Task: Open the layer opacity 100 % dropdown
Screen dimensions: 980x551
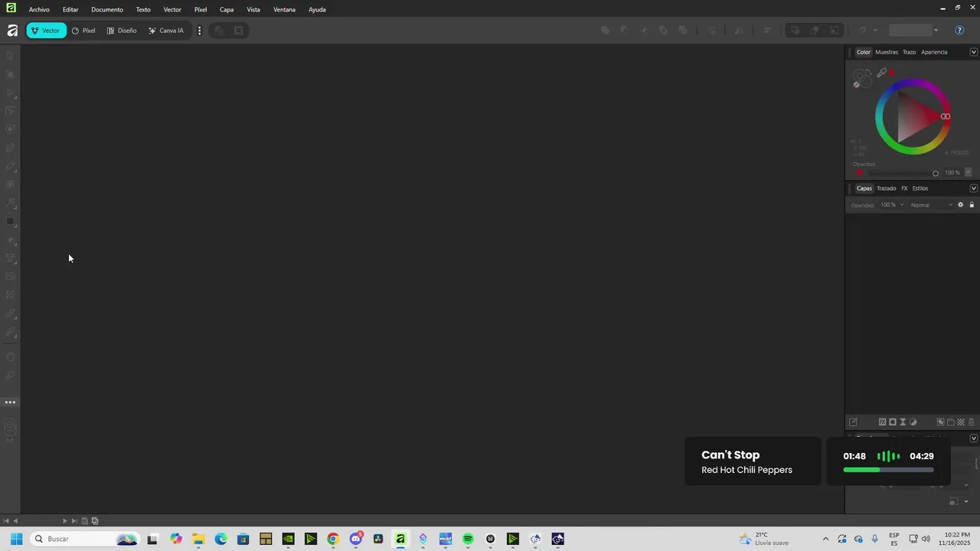Action: click(x=892, y=205)
